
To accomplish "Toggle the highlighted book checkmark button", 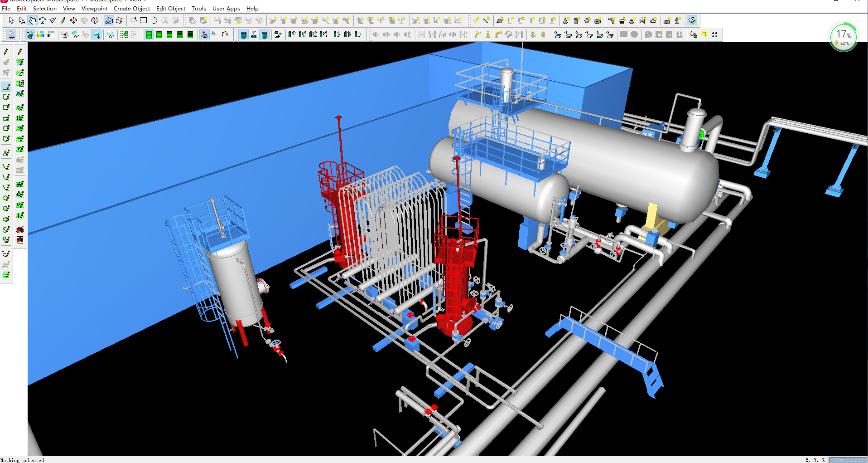I will 692,20.
